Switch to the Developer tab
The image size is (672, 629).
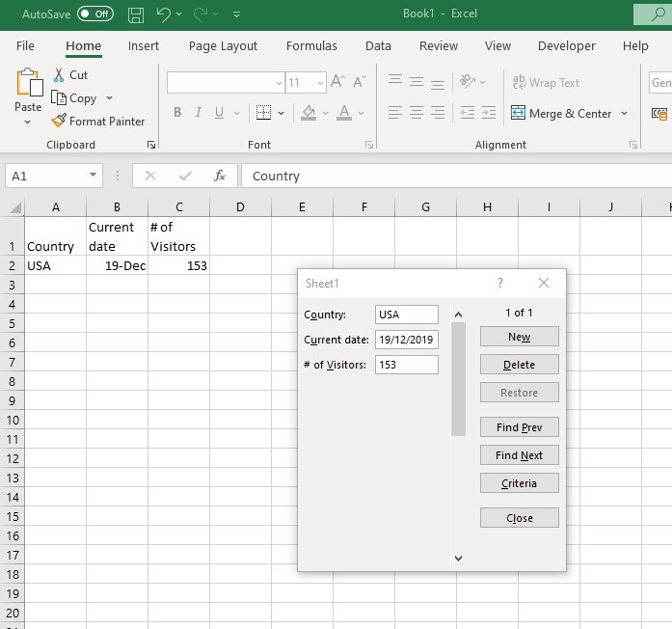[567, 46]
